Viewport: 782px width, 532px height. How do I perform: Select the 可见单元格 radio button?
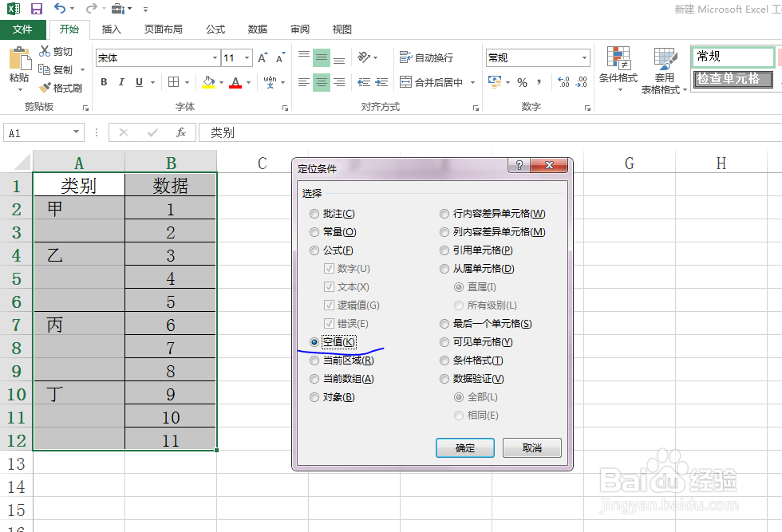click(x=444, y=341)
